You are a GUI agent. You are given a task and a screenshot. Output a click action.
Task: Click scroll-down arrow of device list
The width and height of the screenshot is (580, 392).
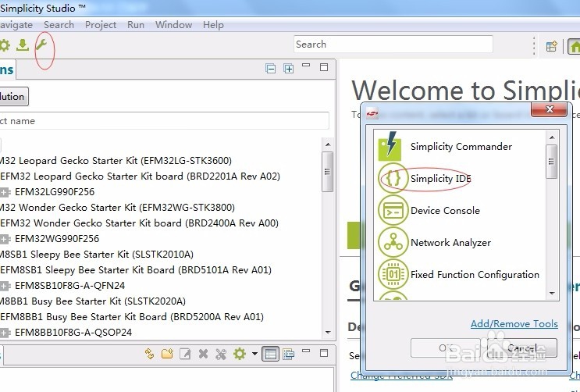click(x=328, y=333)
